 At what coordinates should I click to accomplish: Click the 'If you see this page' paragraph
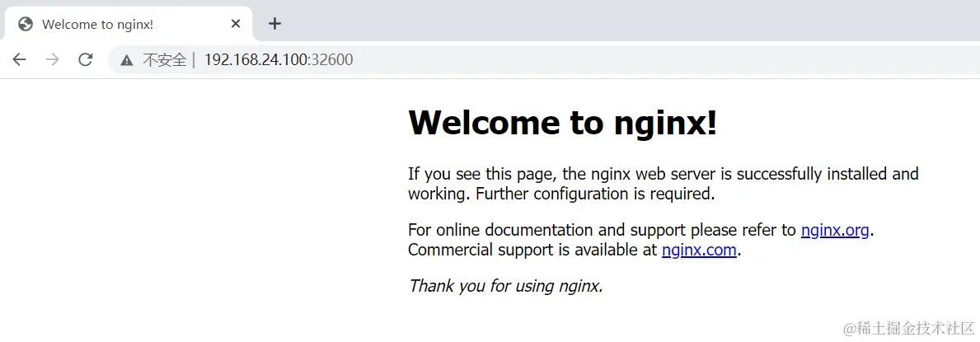click(663, 183)
